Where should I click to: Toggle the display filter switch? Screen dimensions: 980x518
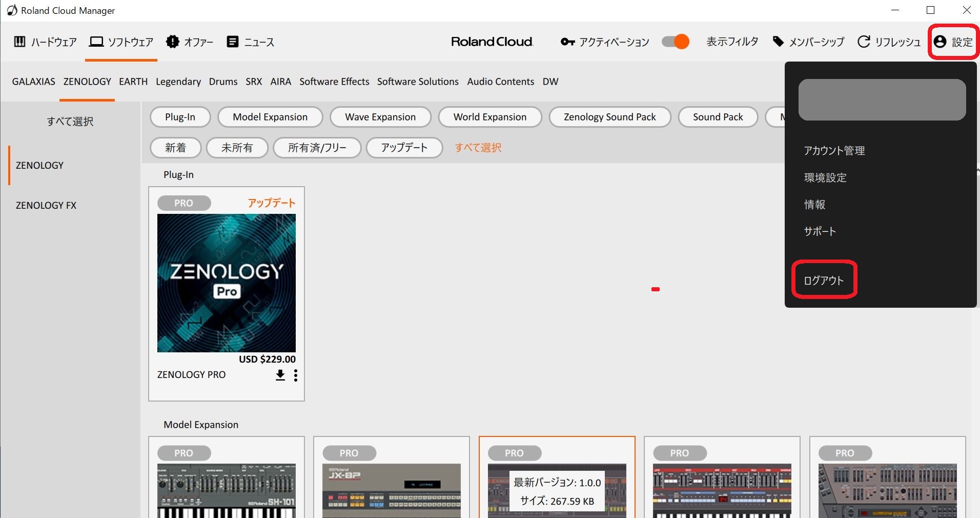click(x=675, y=42)
